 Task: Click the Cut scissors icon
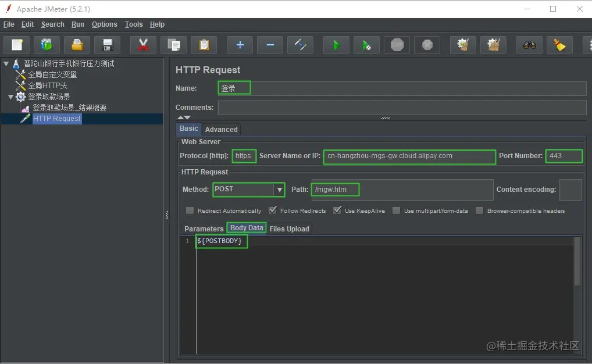point(144,45)
